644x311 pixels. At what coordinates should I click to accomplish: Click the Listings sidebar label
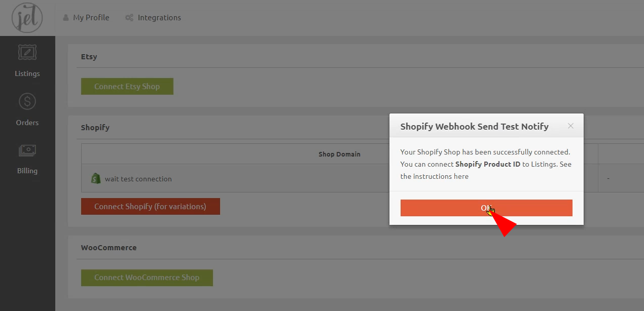(27, 73)
